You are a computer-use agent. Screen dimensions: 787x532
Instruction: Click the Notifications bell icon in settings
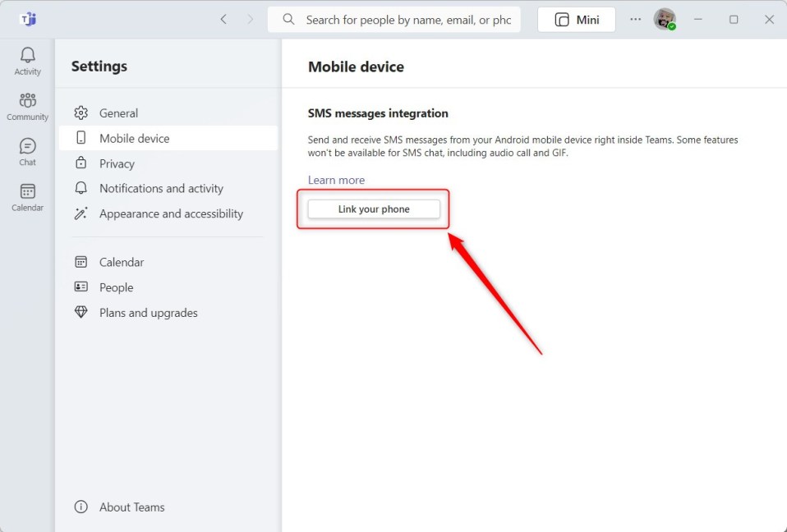[81, 188]
